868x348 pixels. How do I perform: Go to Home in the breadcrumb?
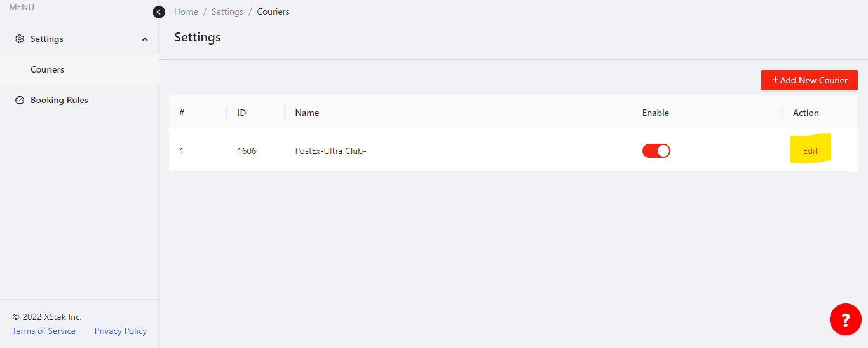(x=186, y=12)
